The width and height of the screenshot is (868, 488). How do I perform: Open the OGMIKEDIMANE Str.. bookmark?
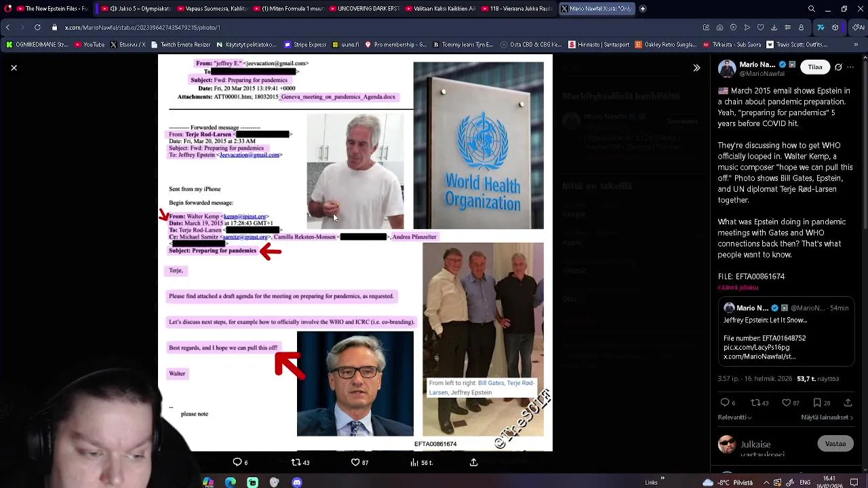[37, 45]
